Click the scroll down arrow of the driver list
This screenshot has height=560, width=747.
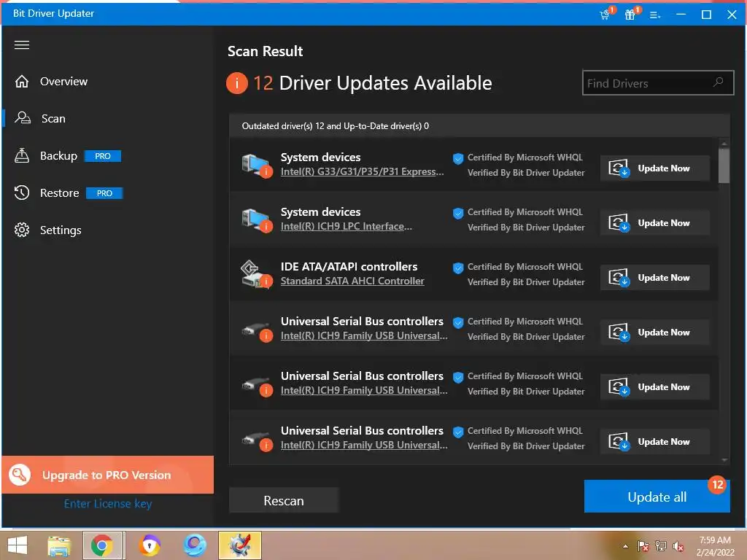pos(724,460)
